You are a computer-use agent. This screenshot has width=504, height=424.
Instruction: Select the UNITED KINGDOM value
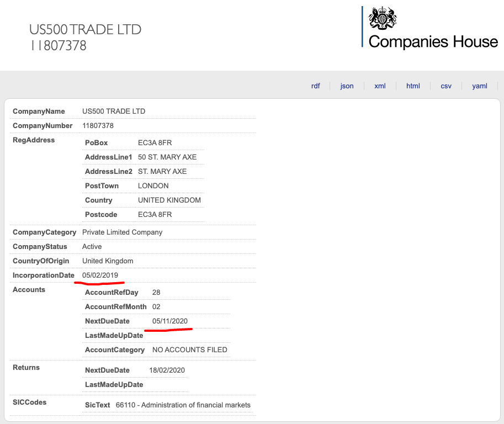pos(169,200)
